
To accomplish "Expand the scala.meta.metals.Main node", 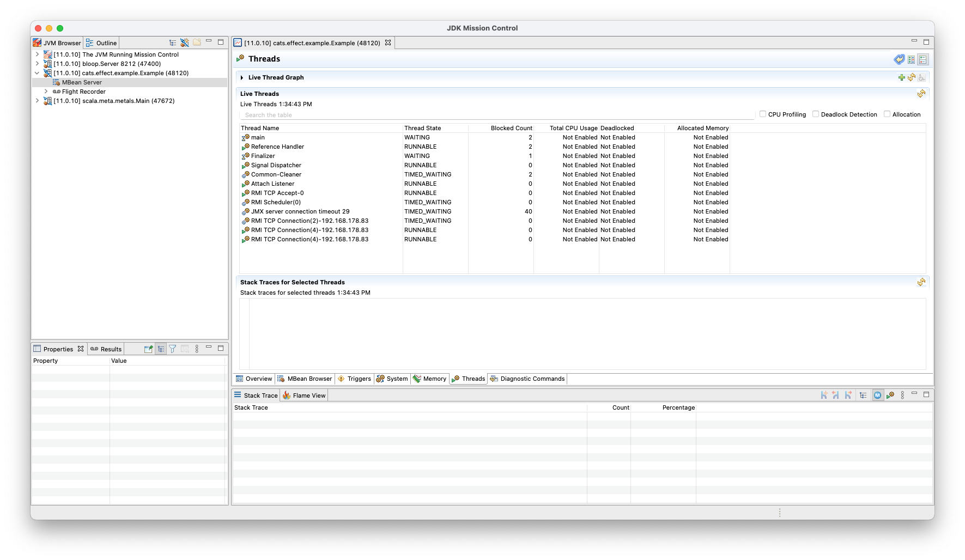I will (x=37, y=101).
